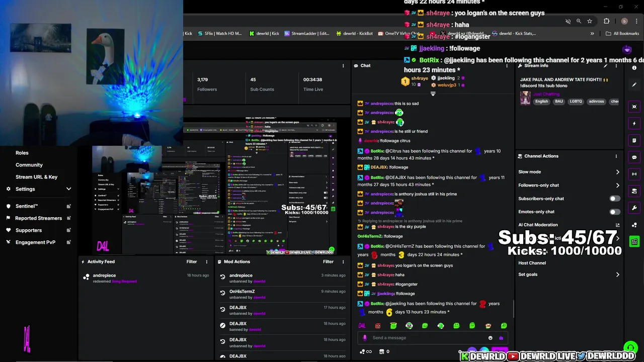Expand Slow mode options
This screenshot has width=644, height=362.
(618, 172)
